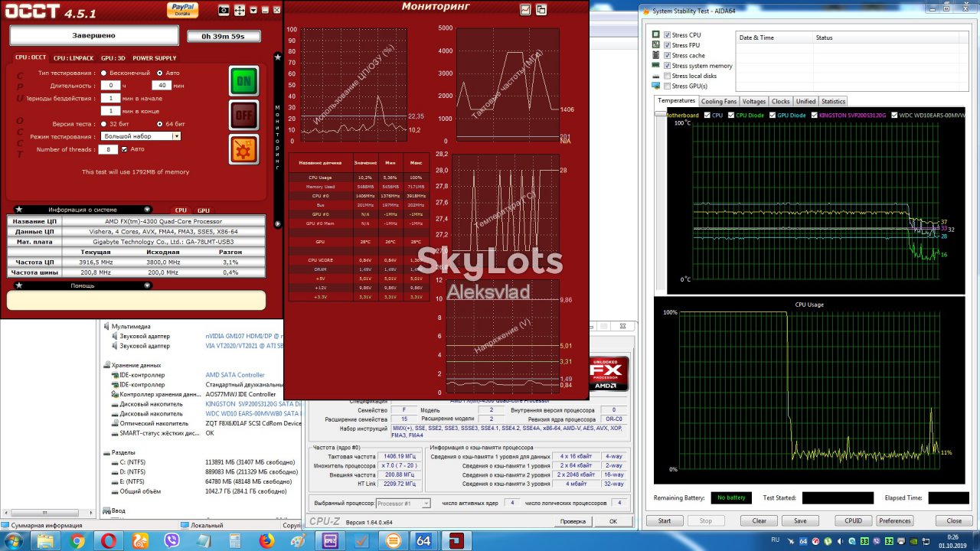
Task: Click the first icon in Мониторинг title bar
Action: tap(525, 10)
